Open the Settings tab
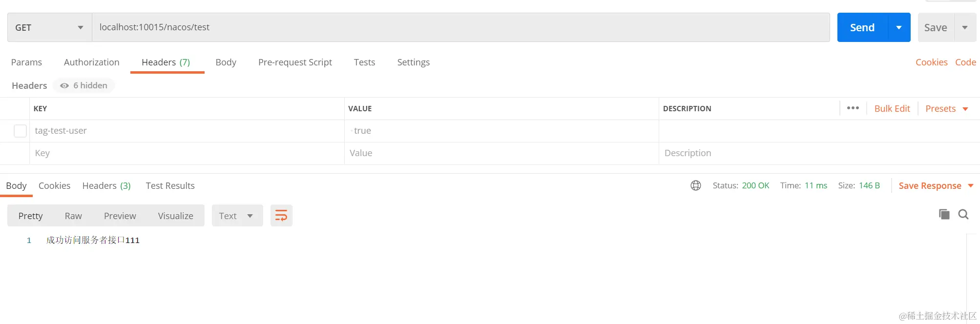The height and width of the screenshot is (324, 980). (x=414, y=62)
